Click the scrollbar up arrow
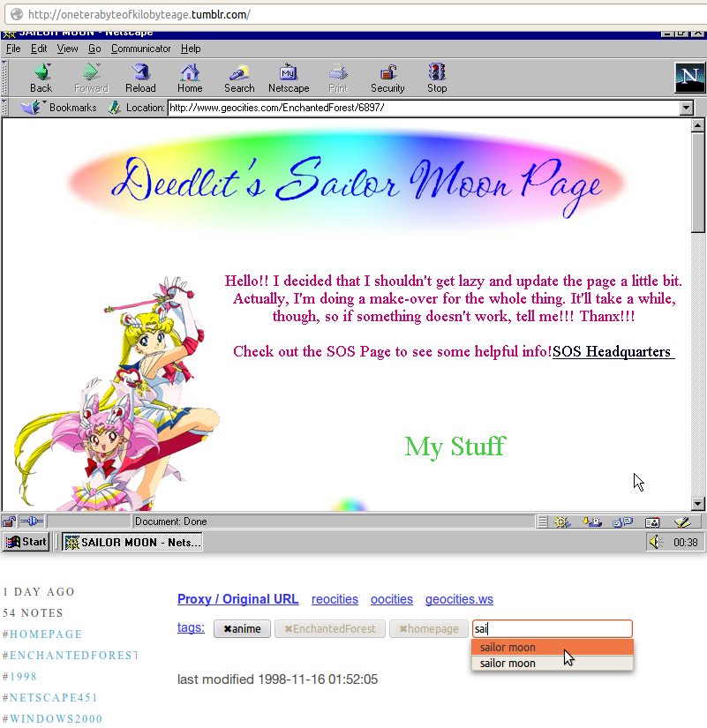707x728 pixels. click(697, 125)
